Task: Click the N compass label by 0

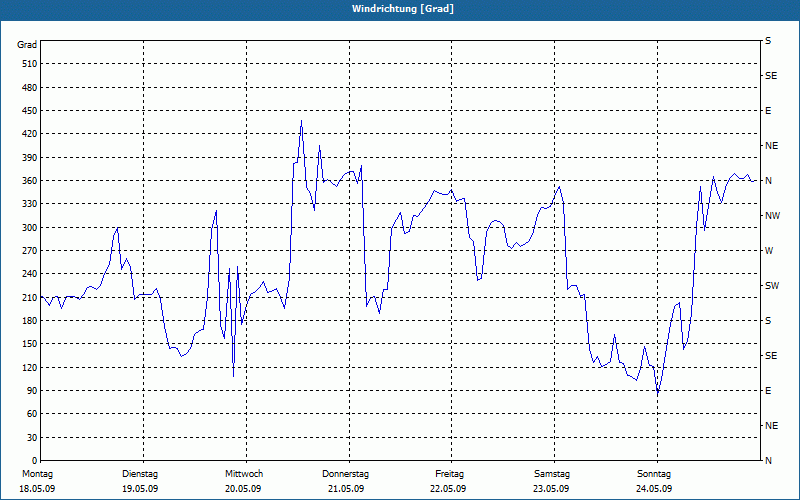Action: tap(768, 461)
